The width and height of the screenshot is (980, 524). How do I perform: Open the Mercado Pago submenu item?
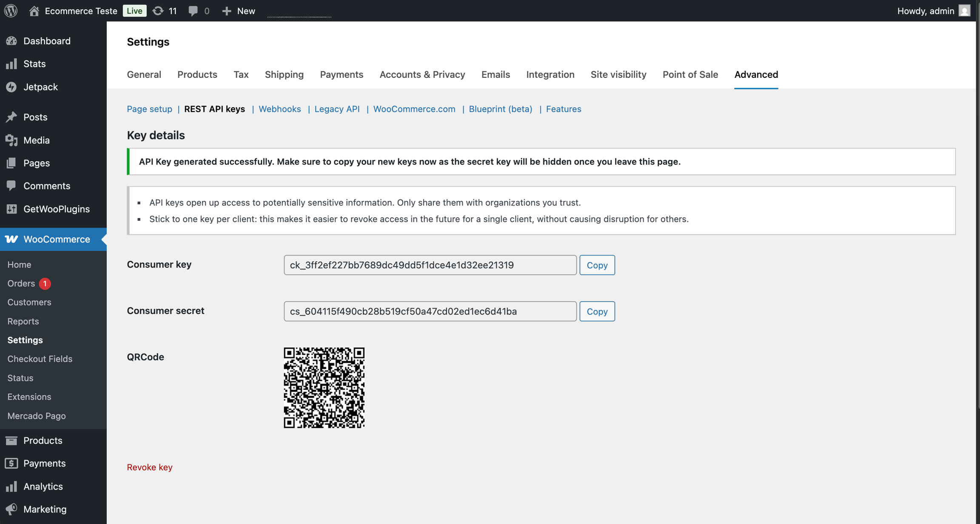37,416
